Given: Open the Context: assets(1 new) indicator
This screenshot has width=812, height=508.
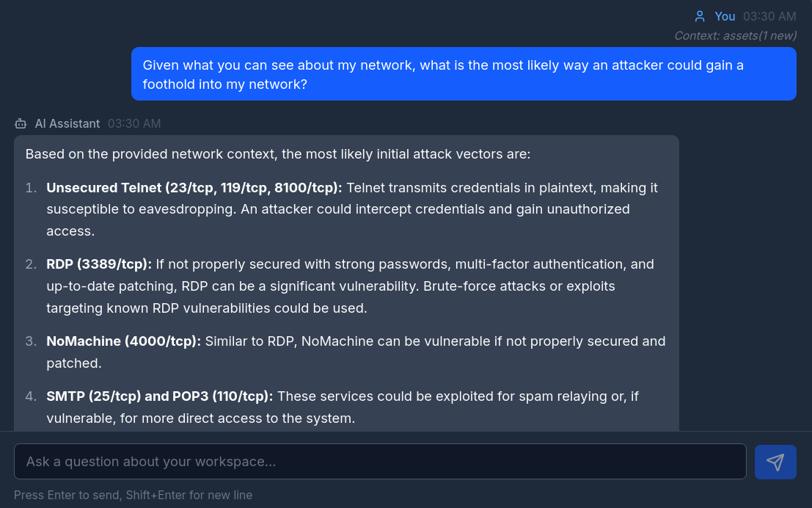Looking at the screenshot, I should (x=734, y=35).
